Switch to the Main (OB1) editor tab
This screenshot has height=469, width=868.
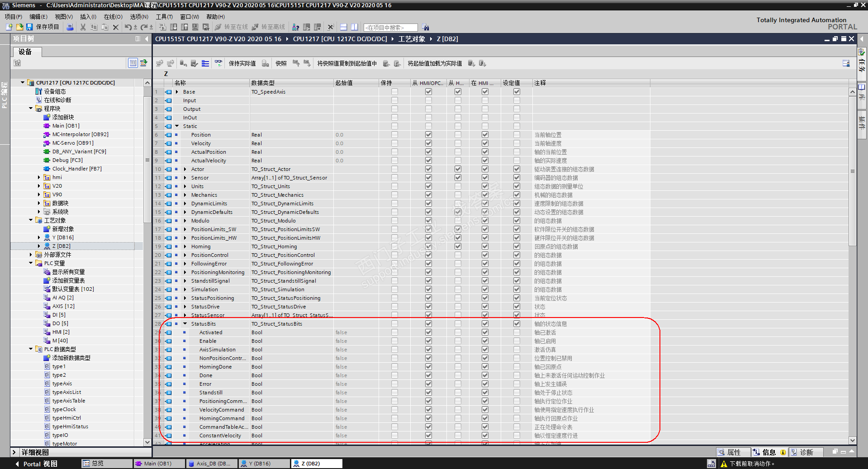point(159,464)
